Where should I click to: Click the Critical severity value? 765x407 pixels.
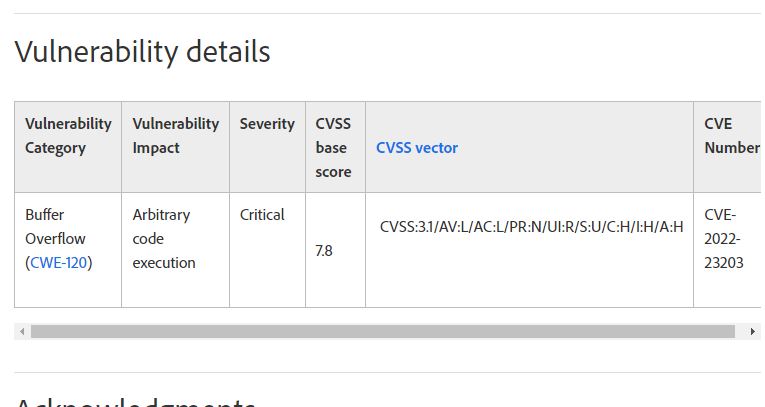pyautogui.click(x=262, y=215)
